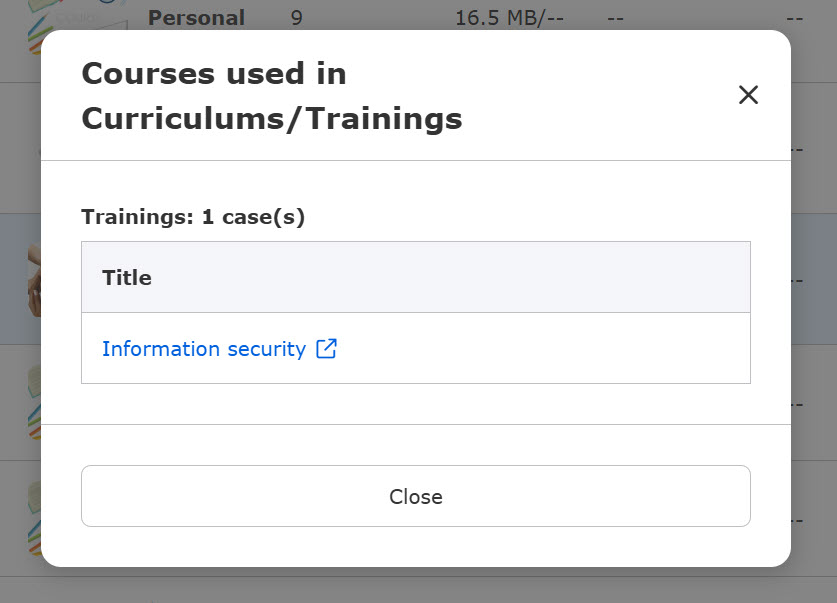The height and width of the screenshot is (603, 837).
Task: Click the bottom-most course thumbnail at left edge
Action: pos(34,518)
